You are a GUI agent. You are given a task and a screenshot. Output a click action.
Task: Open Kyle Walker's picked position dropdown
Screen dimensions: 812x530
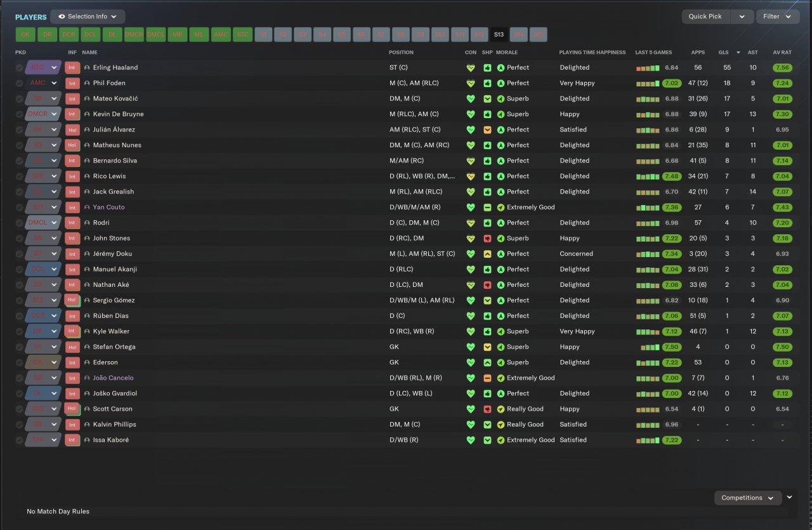(x=43, y=331)
